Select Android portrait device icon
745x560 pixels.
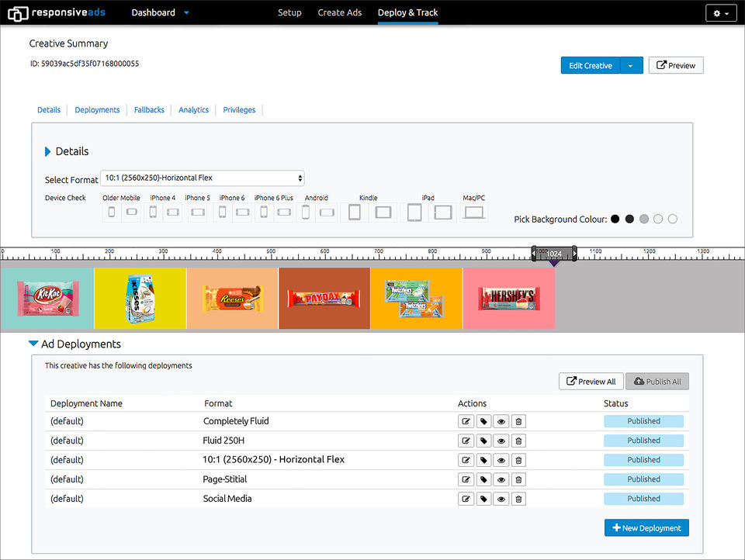coord(306,212)
